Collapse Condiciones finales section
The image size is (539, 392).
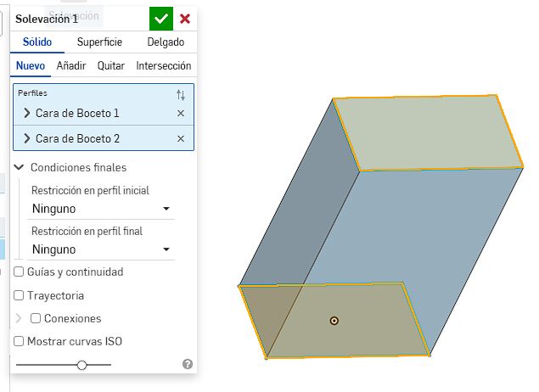pyautogui.click(x=20, y=167)
